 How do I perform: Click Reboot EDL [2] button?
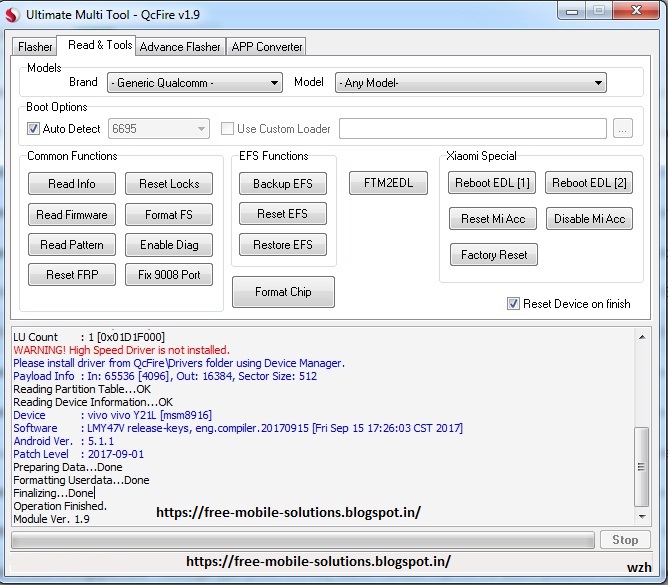589,183
